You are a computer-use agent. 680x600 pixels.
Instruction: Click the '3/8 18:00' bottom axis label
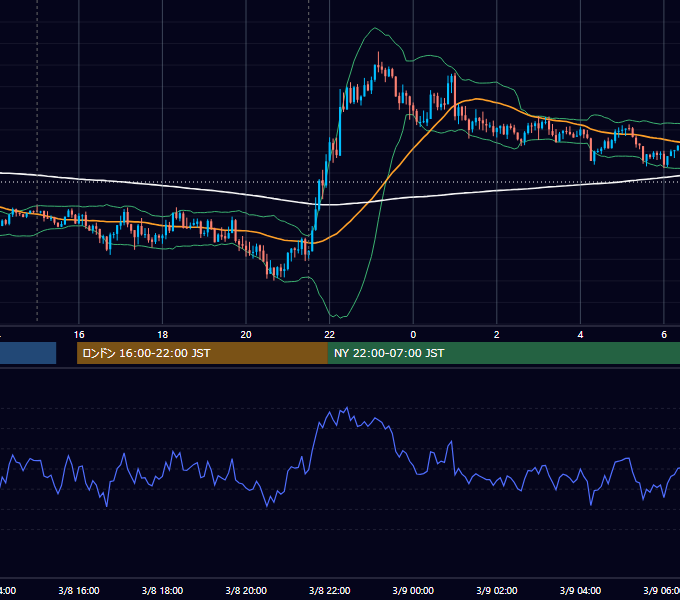163,591
